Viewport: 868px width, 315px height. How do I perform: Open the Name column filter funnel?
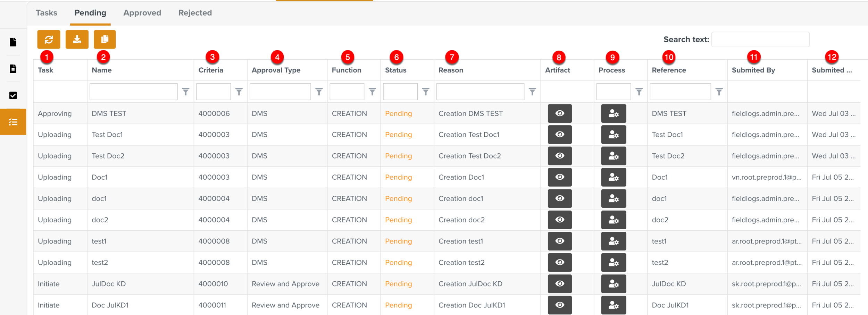coord(186,92)
